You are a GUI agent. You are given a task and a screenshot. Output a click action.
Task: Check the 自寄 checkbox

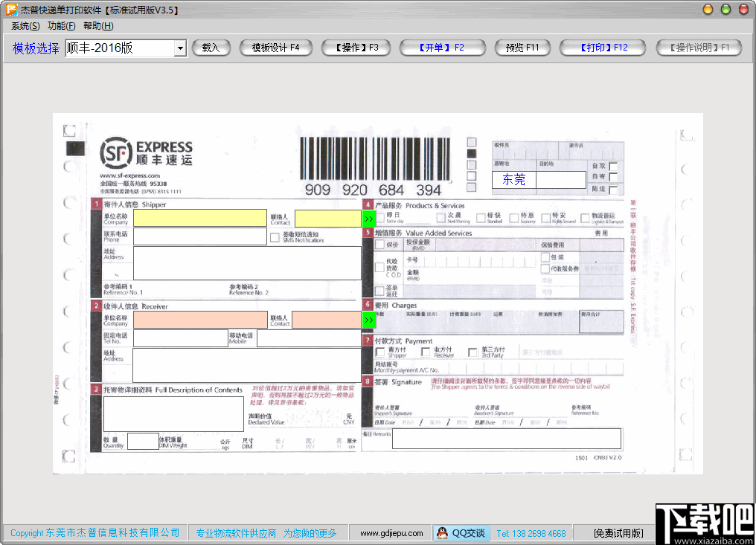pos(613,178)
